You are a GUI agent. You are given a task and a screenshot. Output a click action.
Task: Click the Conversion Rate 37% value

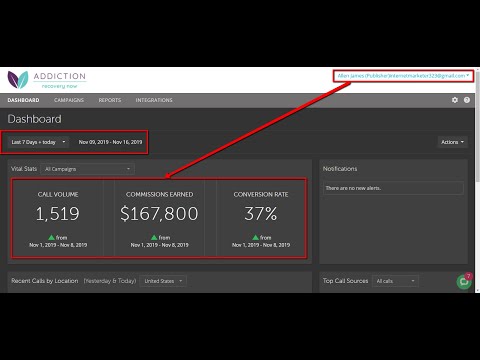261,214
